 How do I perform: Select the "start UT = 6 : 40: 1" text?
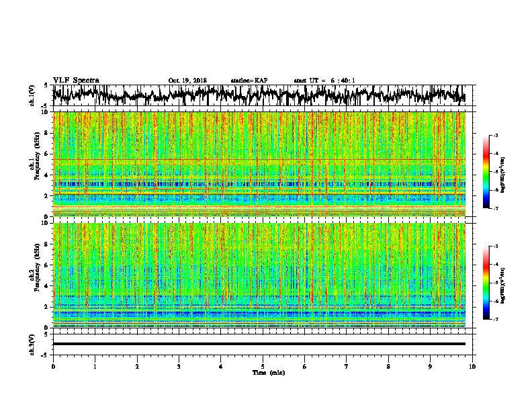click(324, 81)
